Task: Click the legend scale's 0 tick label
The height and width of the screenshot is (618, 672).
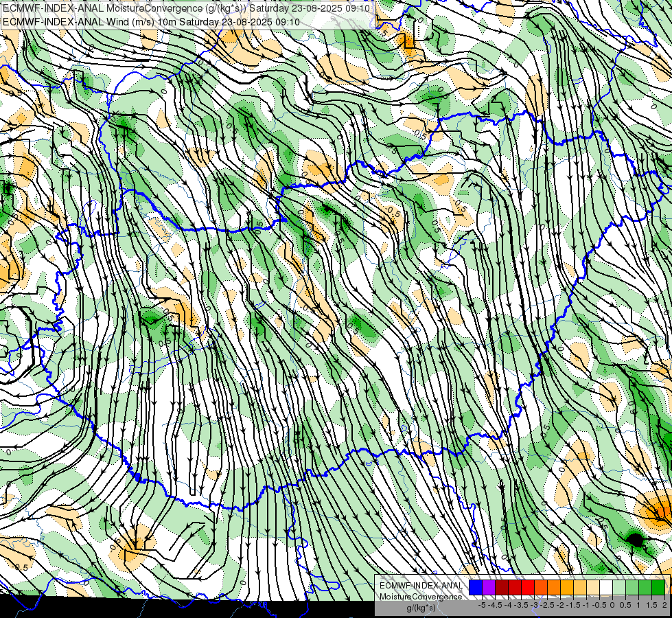Action: (612, 605)
